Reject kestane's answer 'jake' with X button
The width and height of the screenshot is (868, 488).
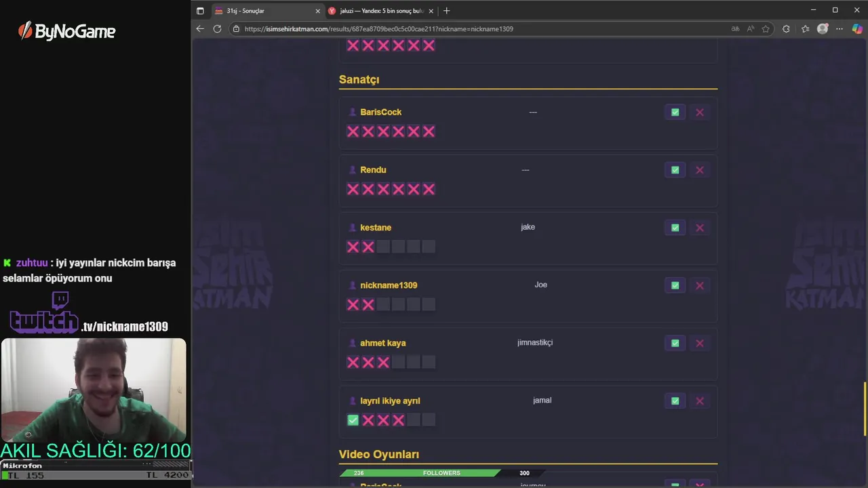pyautogui.click(x=700, y=228)
